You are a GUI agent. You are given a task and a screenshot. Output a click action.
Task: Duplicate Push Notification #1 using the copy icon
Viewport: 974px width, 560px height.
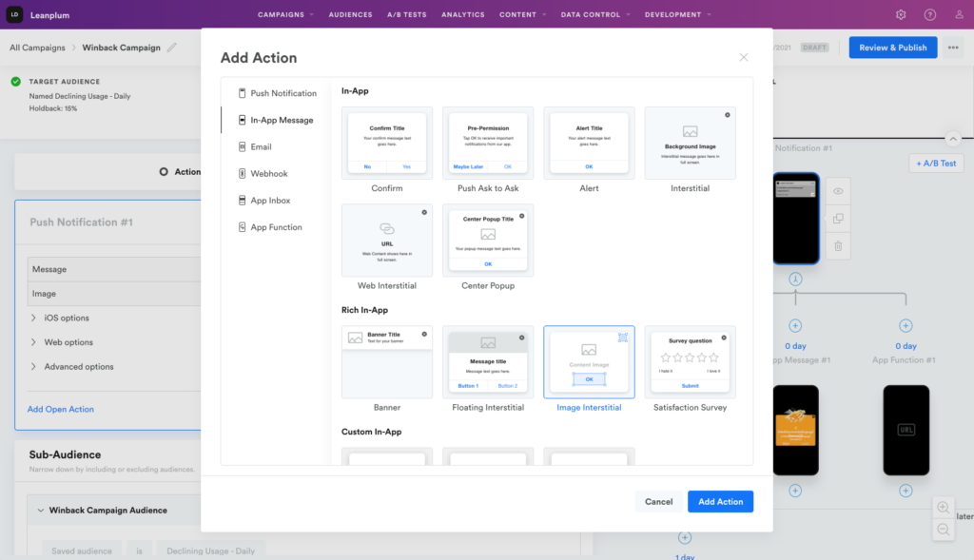[837, 218]
